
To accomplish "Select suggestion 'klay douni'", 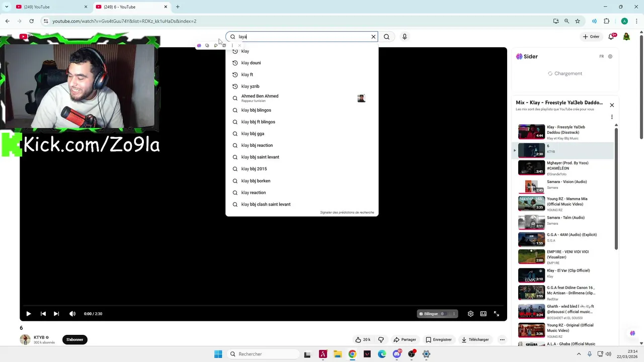I will click(302, 63).
